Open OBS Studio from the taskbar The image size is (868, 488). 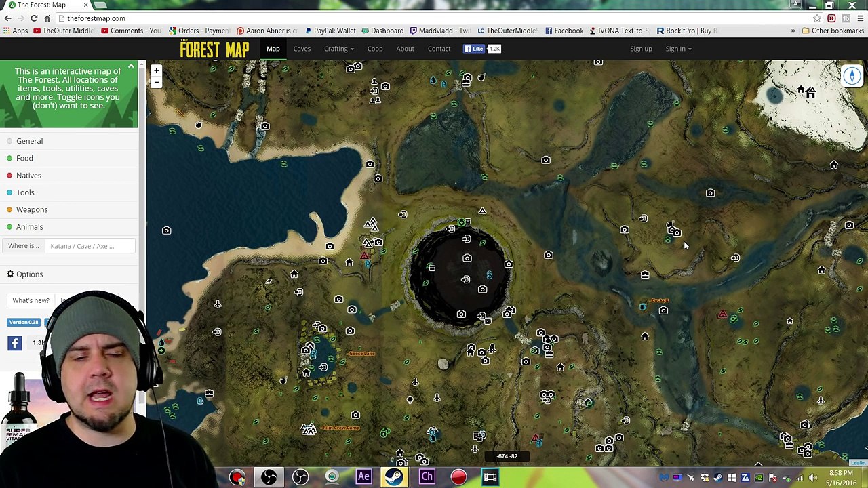pos(269,477)
